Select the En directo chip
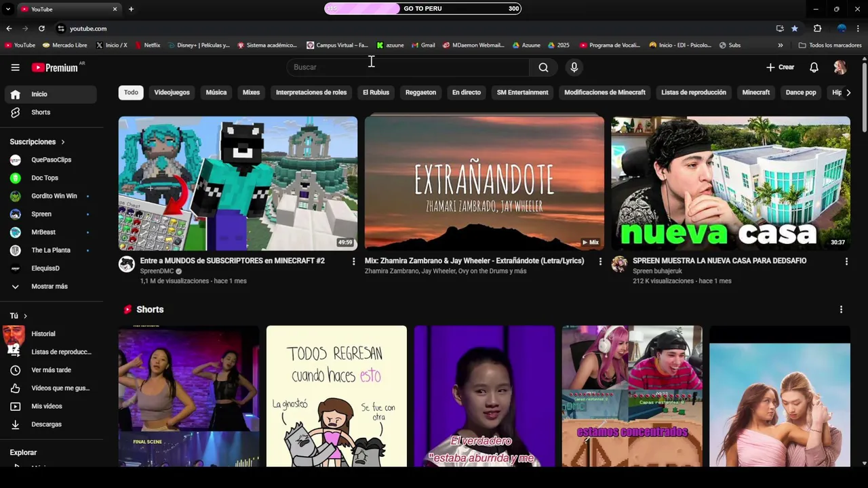Screen dimensions: 868x488 pyautogui.click(x=467, y=92)
